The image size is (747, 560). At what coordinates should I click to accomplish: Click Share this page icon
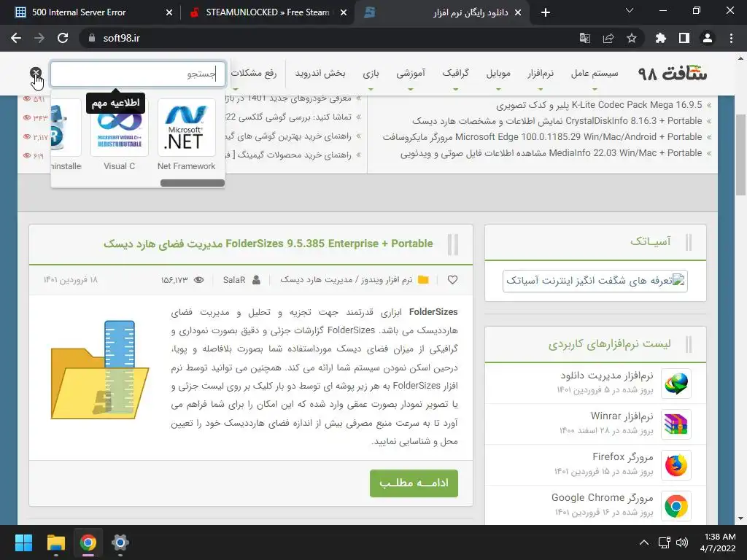pos(608,38)
